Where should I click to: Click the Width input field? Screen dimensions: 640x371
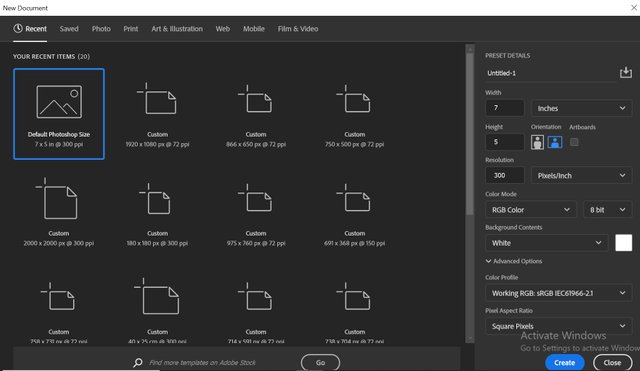[505, 108]
